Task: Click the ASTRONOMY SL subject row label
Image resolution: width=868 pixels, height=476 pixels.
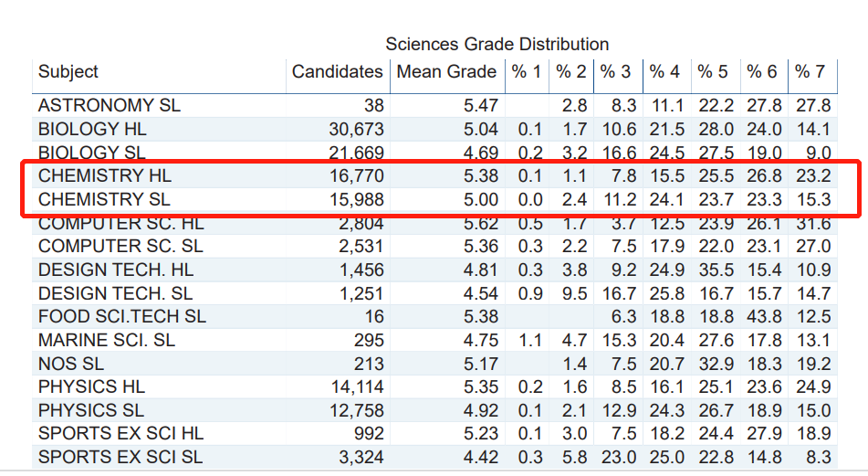Action: 110,106
